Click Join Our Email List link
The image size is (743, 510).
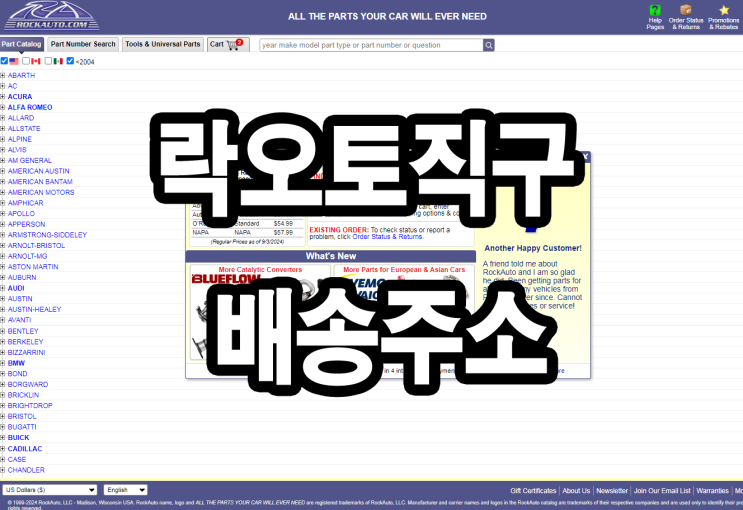(x=662, y=491)
